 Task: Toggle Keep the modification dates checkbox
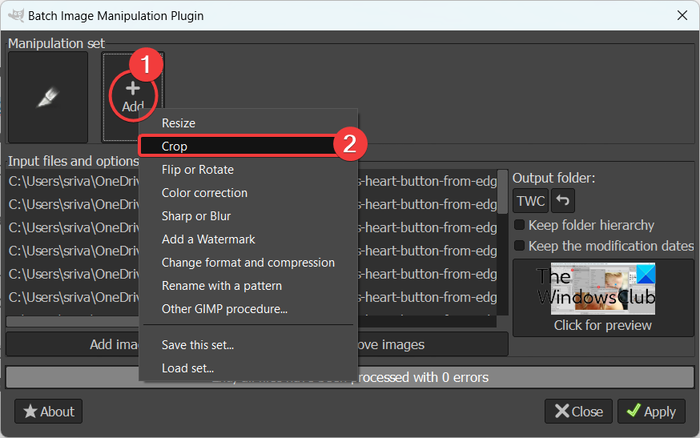coord(519,245)
